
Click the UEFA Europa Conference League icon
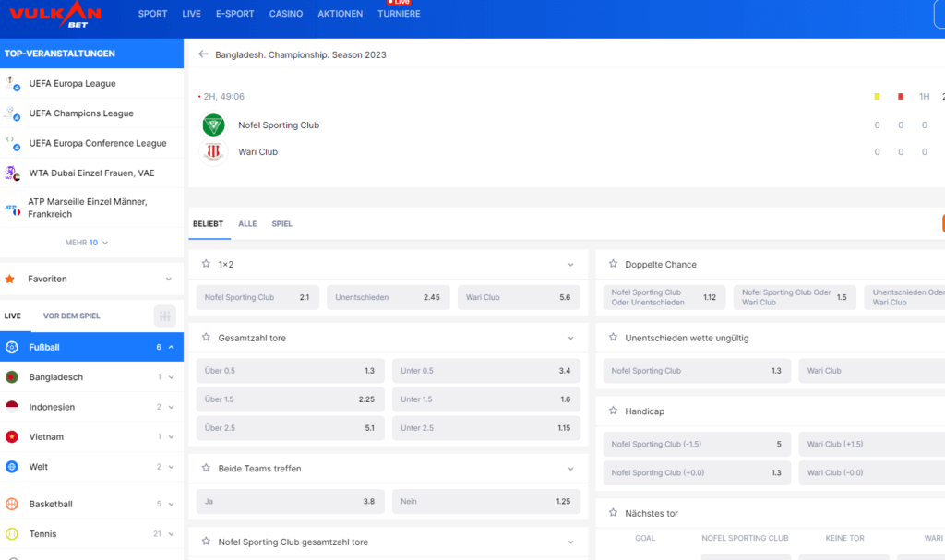pyautogui.click(x=12, y=143)
